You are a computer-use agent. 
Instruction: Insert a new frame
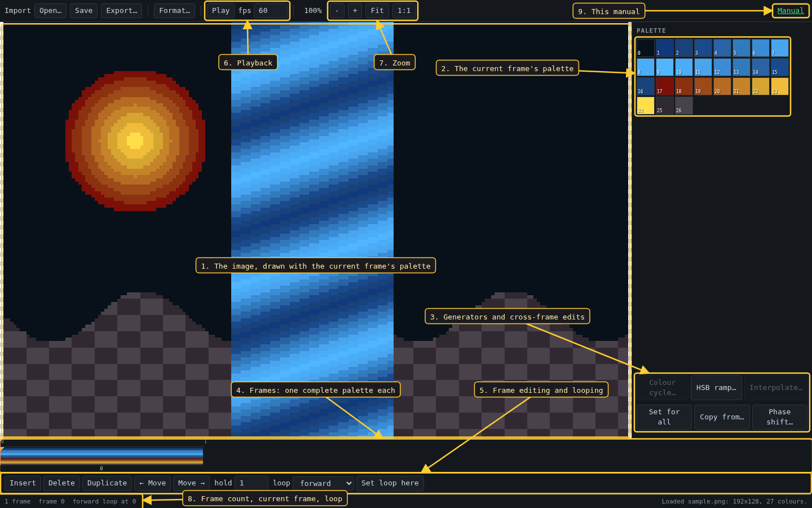coord(23,483)
